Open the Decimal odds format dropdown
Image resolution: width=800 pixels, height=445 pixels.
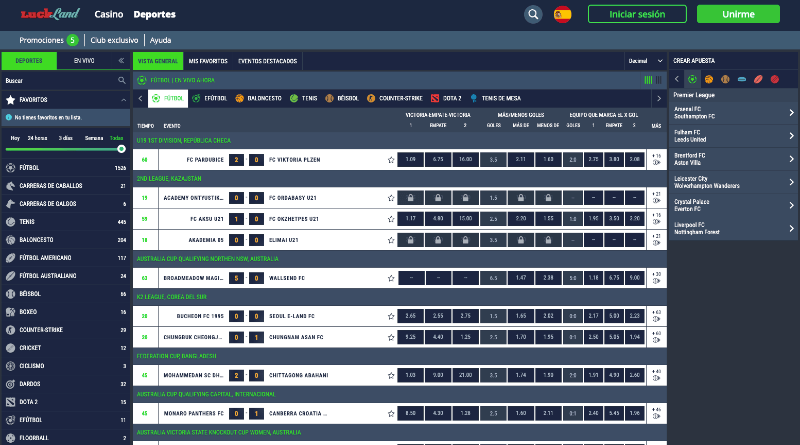tap(645, 61)
